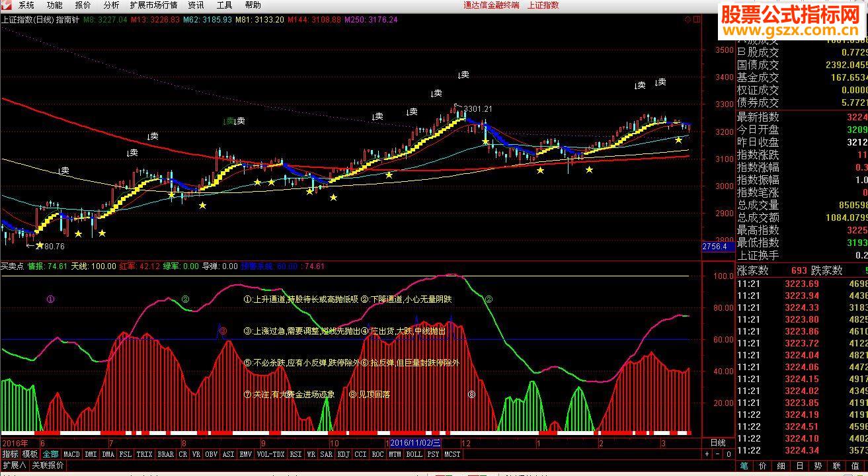Screen dimensions: 868x476
Task: Apply the DMA indicator
Action: [108, 455]
